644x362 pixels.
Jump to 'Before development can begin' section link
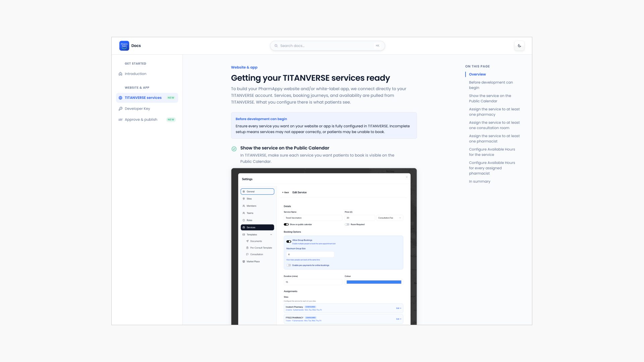pos(491,85)
